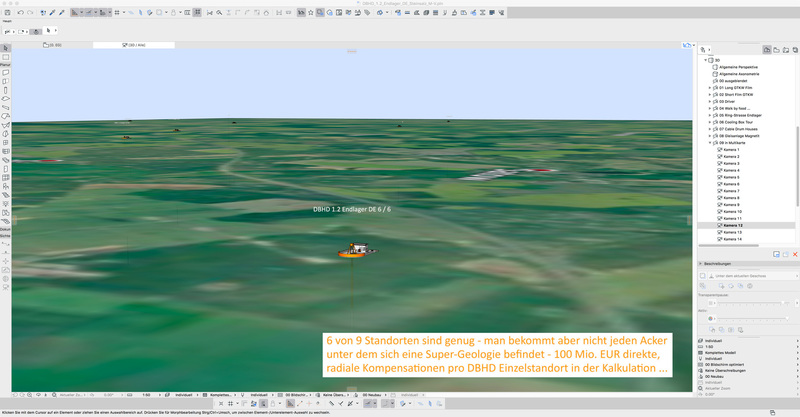The height and width of the screenshot is (417, 800).
Task: Select the Arrow tool in the toolbox
Action: coord(6,48)
